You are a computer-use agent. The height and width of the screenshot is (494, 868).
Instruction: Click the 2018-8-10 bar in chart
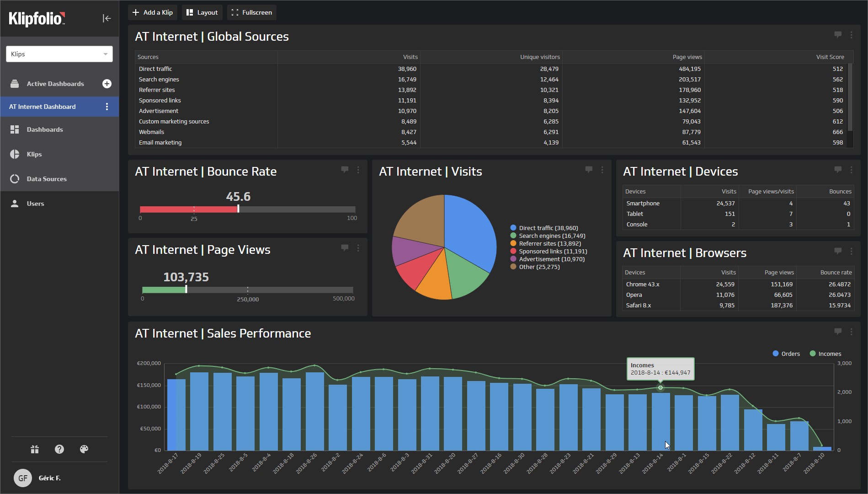[x=822, y=449]
